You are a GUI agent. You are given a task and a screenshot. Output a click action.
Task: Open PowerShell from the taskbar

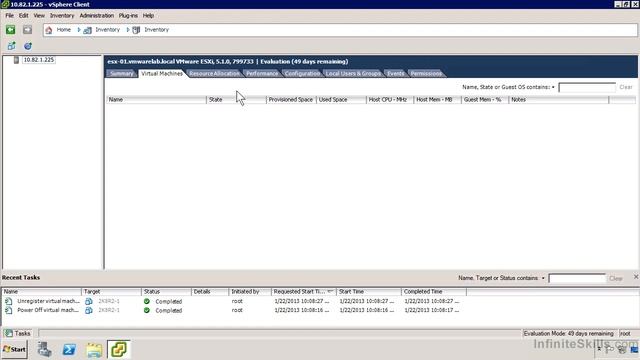pos(69,349)
